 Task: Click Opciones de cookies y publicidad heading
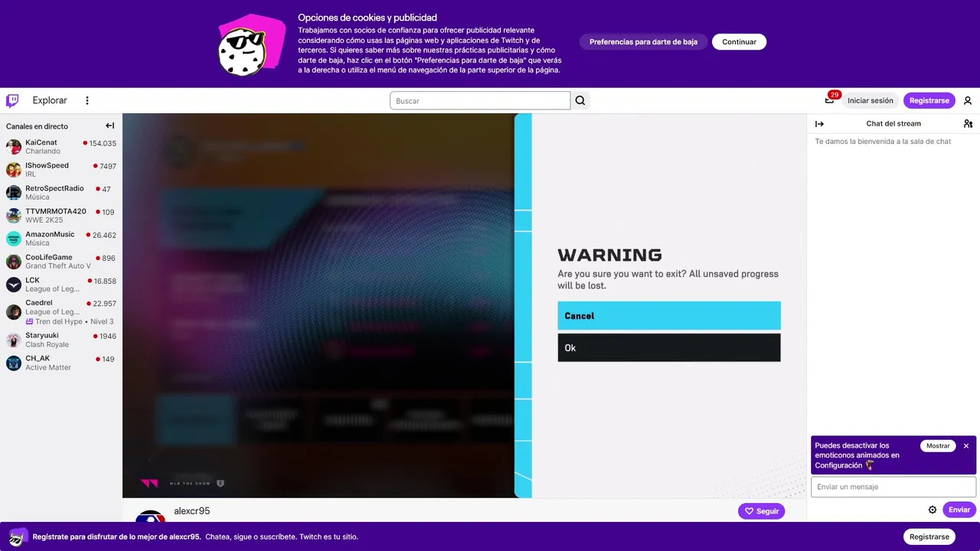pos(367,18)
